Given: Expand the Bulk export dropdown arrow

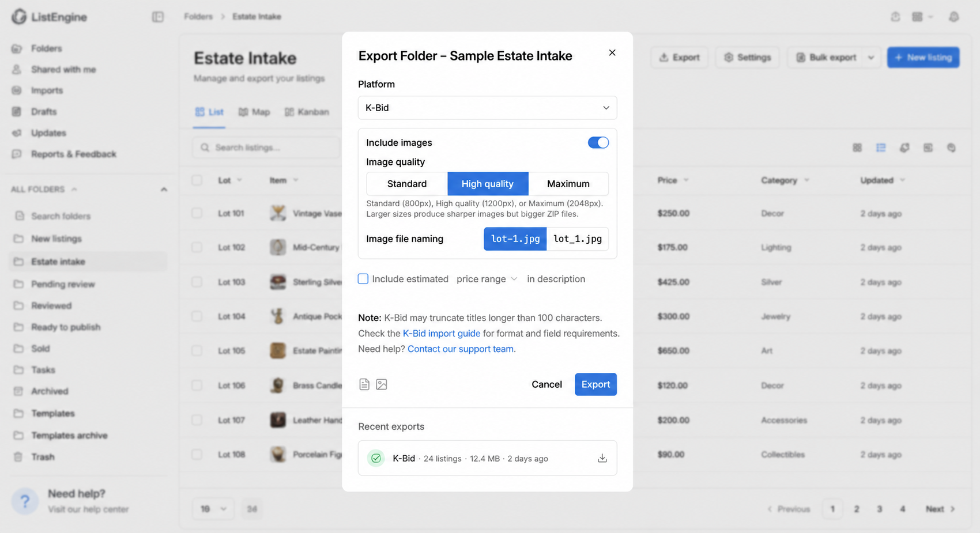Looking at the screenshot, I should (871, 58).
